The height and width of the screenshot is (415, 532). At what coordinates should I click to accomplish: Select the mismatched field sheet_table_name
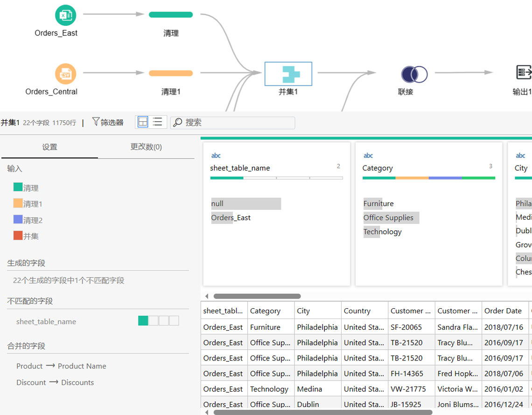coord(46,321)
